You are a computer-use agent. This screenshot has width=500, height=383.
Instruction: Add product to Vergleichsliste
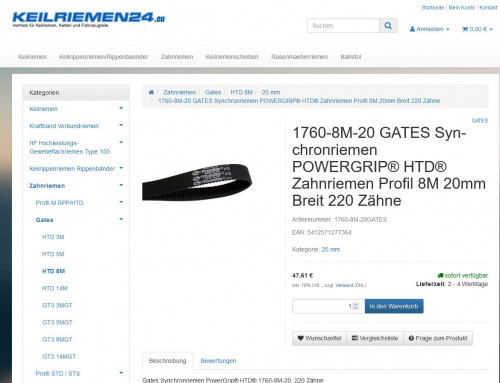(x=375, y=338)
